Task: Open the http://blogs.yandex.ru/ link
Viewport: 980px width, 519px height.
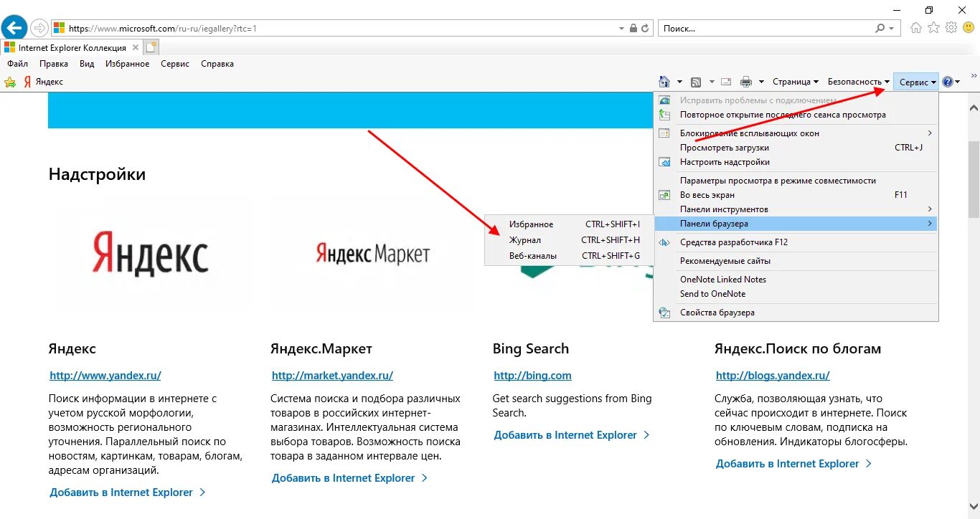Action: (773, 375)
